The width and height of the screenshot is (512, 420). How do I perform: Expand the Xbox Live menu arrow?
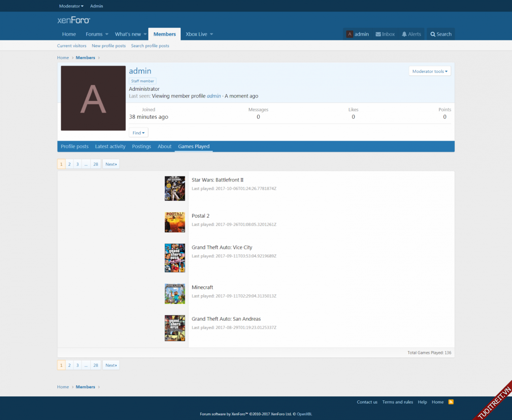pyautogui.click(x=212, y=34)
